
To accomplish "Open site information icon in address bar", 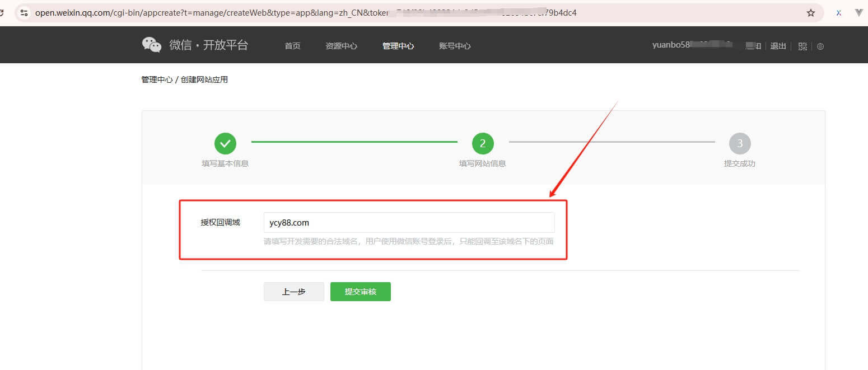I will click(24, 13).
